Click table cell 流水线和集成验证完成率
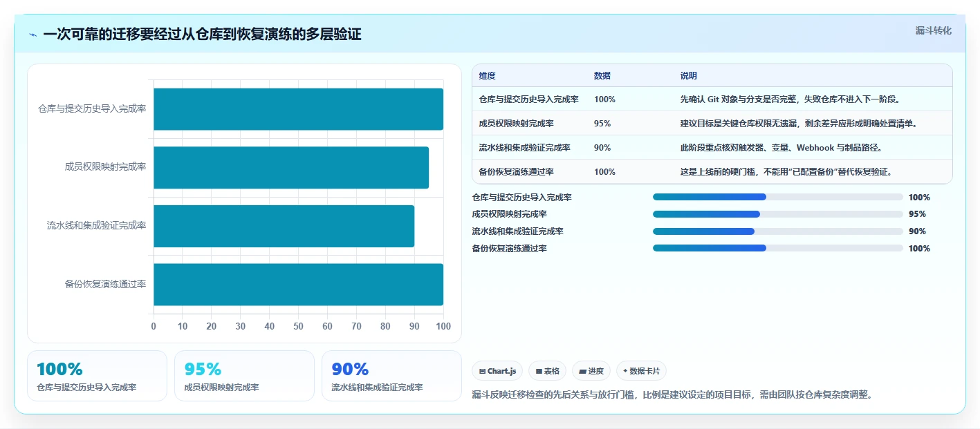Image resolution: width=980 pixels, height=429 pixels. 524,148
